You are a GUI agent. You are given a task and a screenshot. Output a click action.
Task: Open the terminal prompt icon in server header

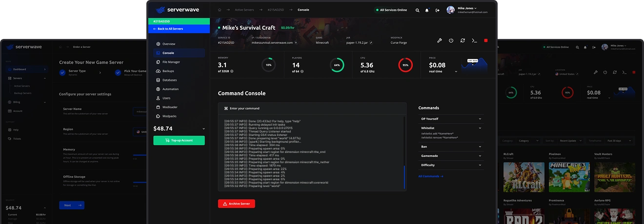click(x=474, y=40)
